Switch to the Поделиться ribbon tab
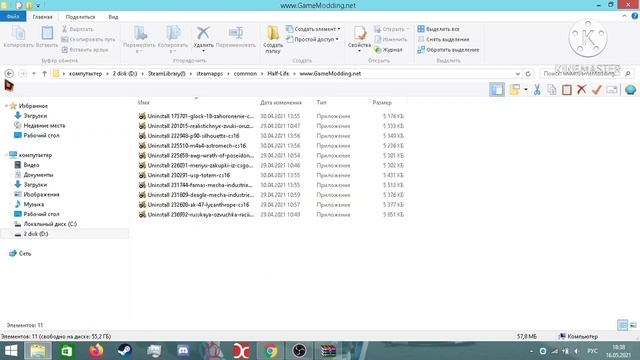Viewport: 640px width, 360px height. (x=80, y=17)
